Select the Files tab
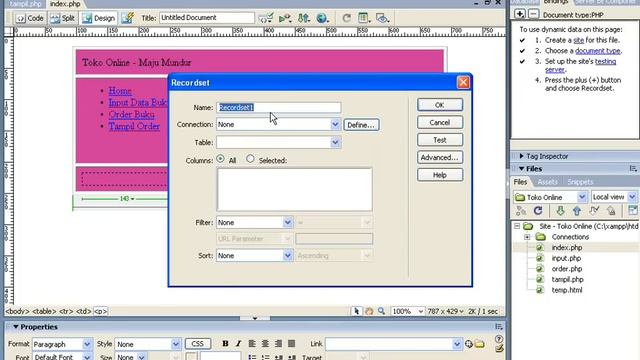The height and width of the screenshot is (360, 640). (520, 182)
